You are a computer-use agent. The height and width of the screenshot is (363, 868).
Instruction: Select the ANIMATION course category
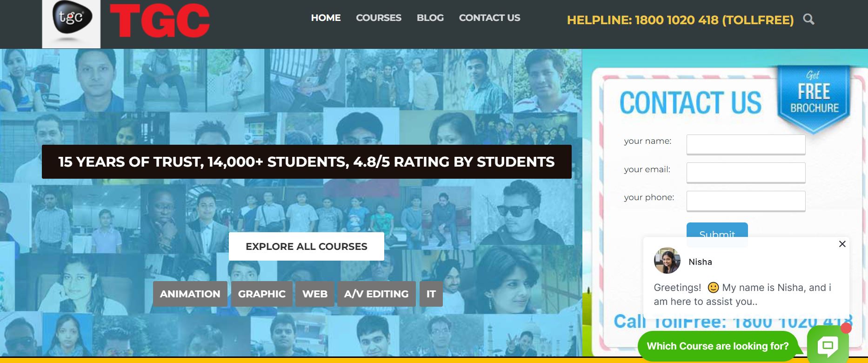click(x=190, y=294)
